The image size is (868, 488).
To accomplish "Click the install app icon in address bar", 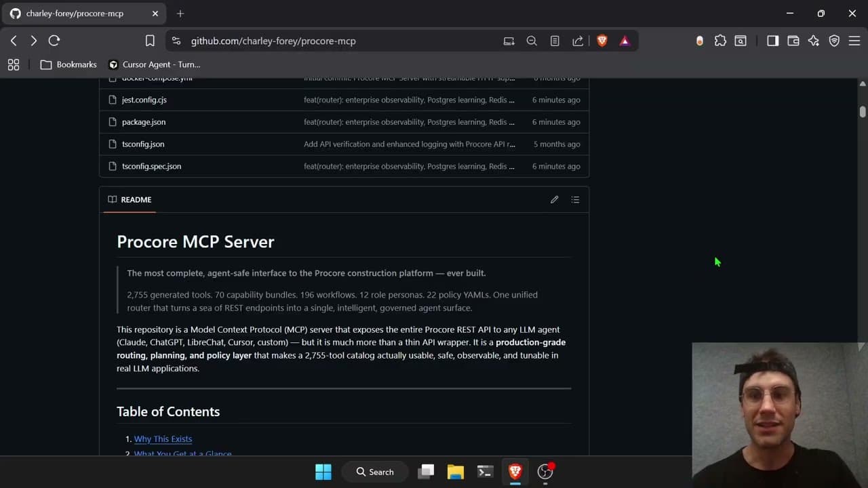I will point(509,41).
